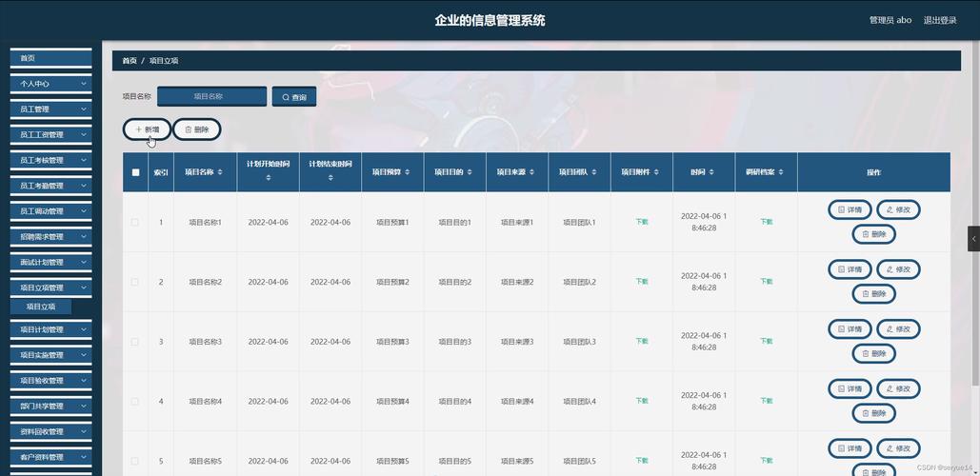Check the checkbox for row 3
Screen dimensions: 980x476
135,342
